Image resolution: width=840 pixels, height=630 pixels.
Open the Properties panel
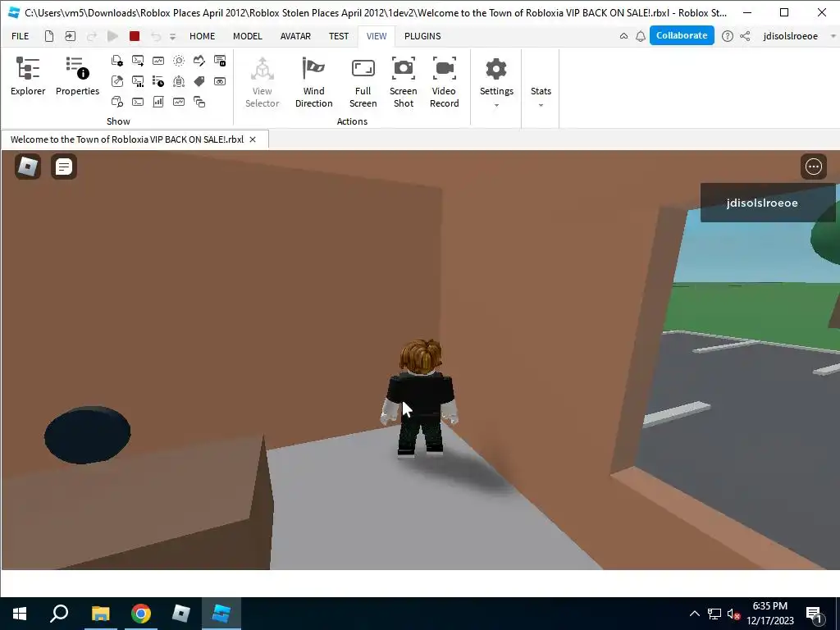coord(77,76)
